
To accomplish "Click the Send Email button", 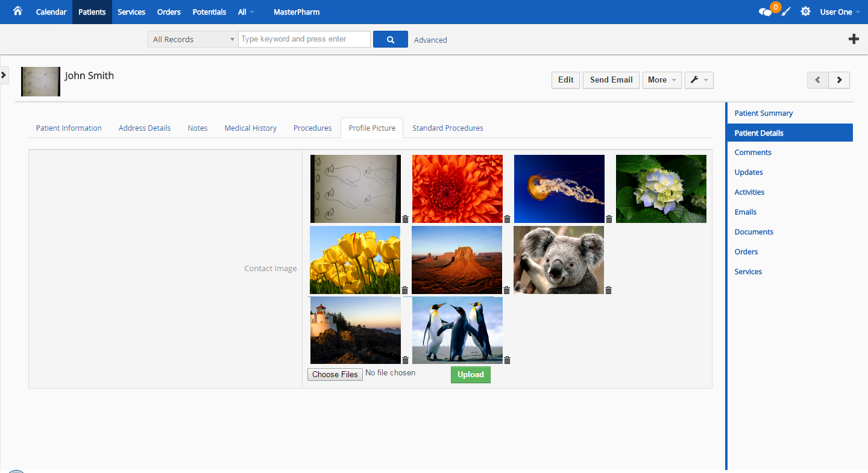I will coord(611,80).
